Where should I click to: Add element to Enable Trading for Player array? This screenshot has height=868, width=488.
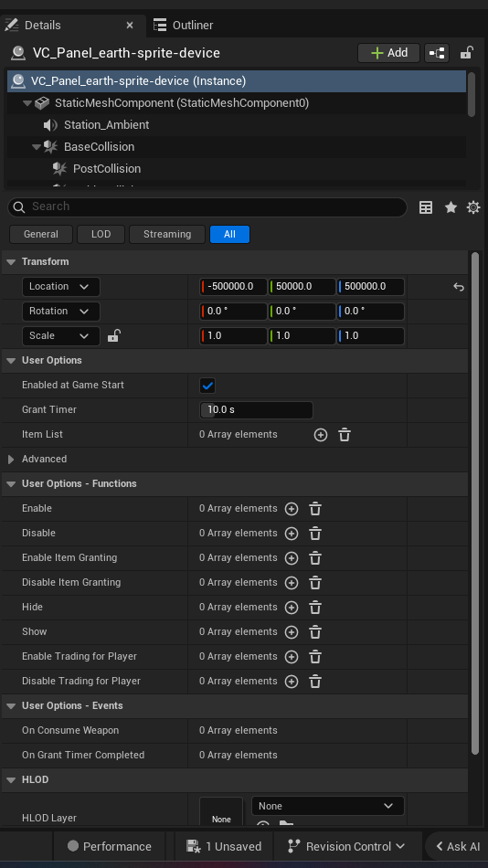click(292, 657)
